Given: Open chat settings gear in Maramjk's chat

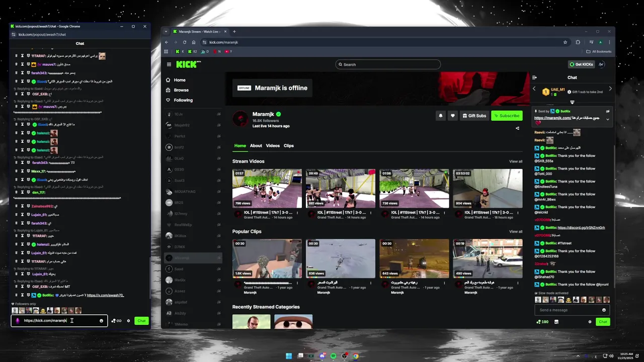Looking at the screenshot, I should point(590,322).
